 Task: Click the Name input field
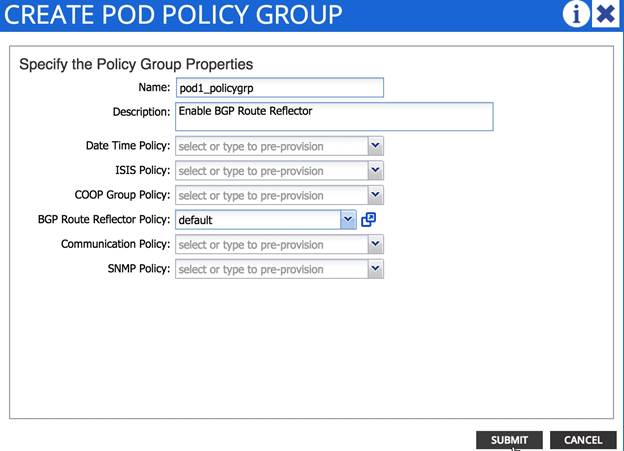pyautogui.click(x=280, y=88)
